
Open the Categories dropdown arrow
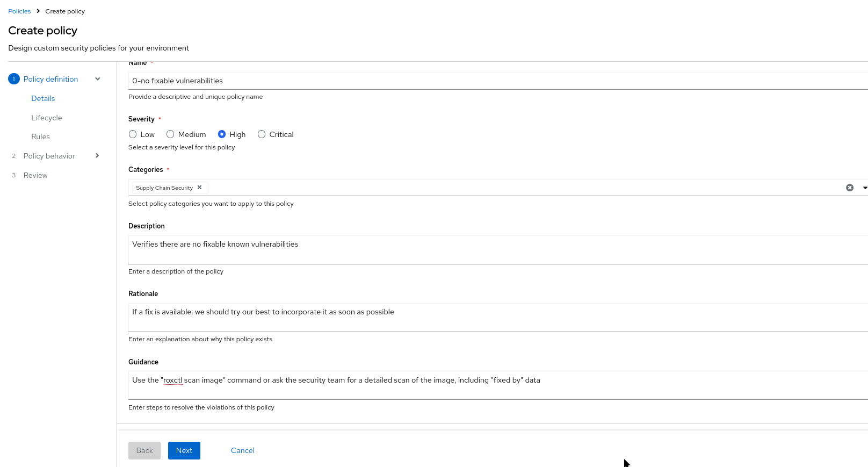click(864, 188)
